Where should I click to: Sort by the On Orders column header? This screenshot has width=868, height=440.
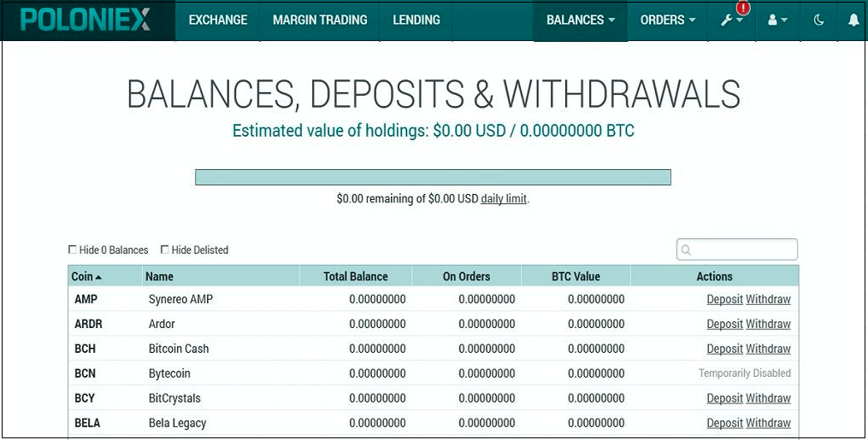[466, 276]
